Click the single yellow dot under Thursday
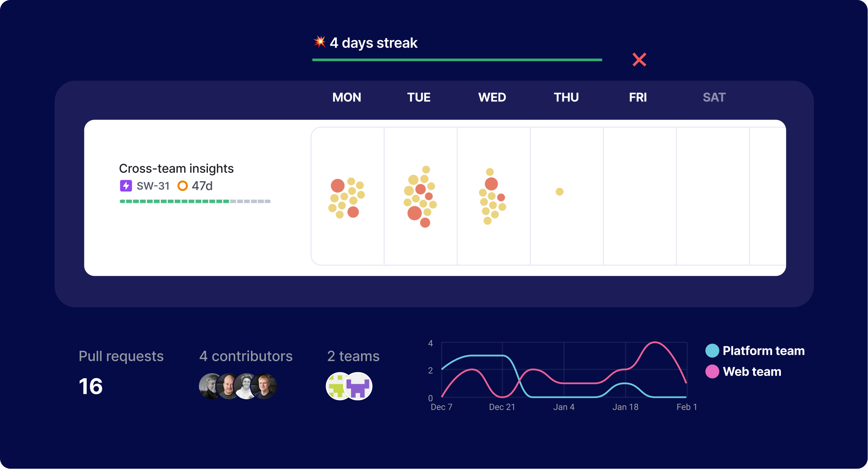The image size is (868, 469). [559, 192]
